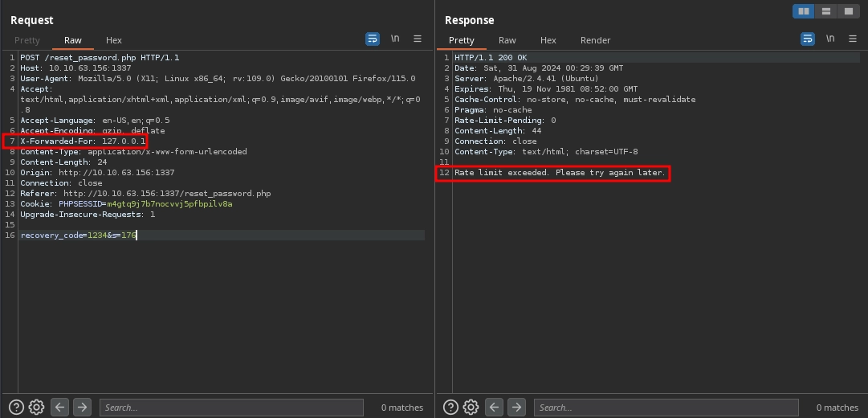Go to previous search match in Request
Image resolution: width=868 pixels, height=418 pixels.
click(60, 408)
